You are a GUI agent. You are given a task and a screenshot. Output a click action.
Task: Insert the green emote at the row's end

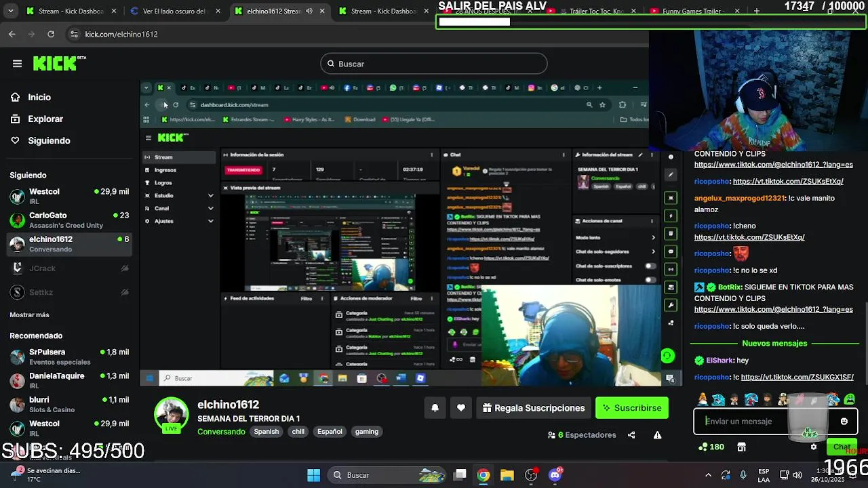click(x=850, y=399)
